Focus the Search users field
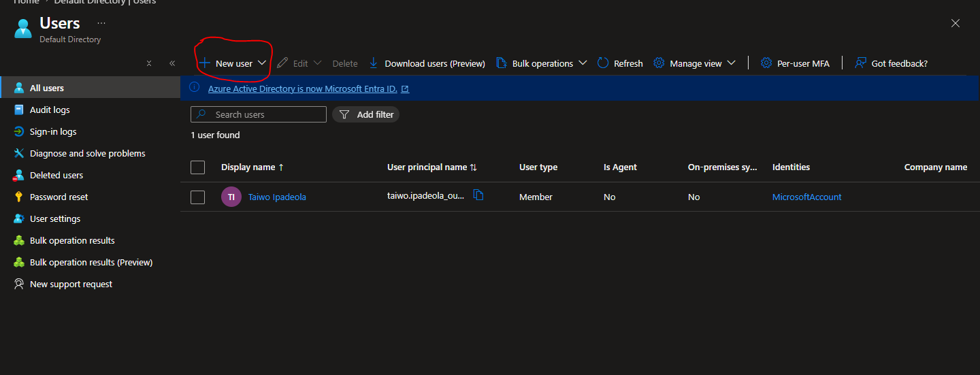Screen dimensions: 980x375 coord(259,114)
